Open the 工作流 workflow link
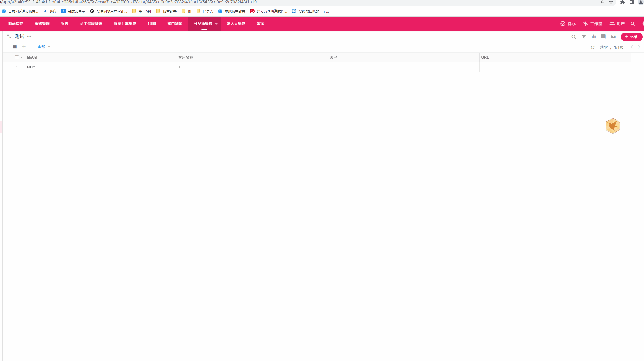The width and height of the screenshot is (644, 361). point(592,24)
